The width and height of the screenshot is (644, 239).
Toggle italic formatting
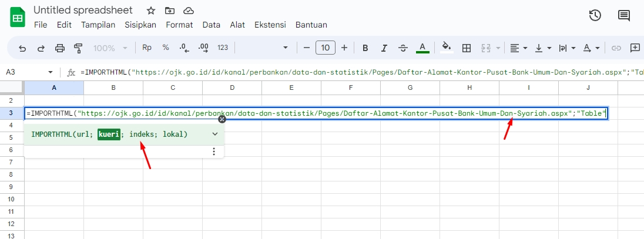(x=384, y=48)
